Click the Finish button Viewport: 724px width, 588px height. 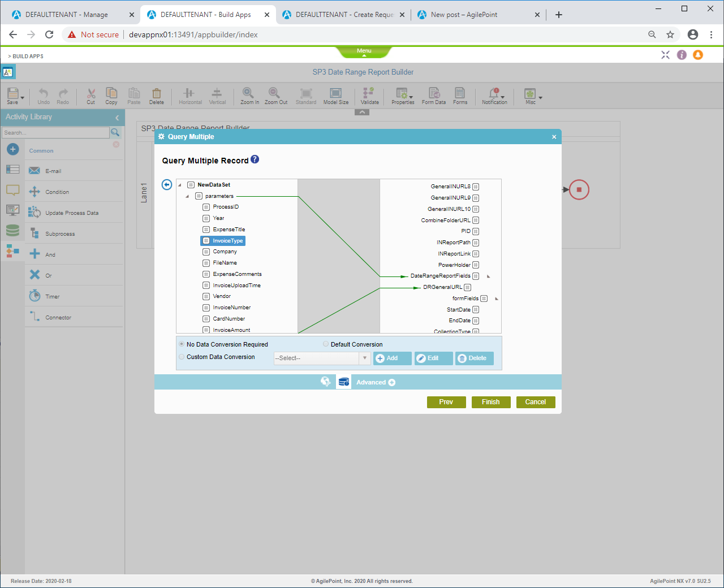490,402
